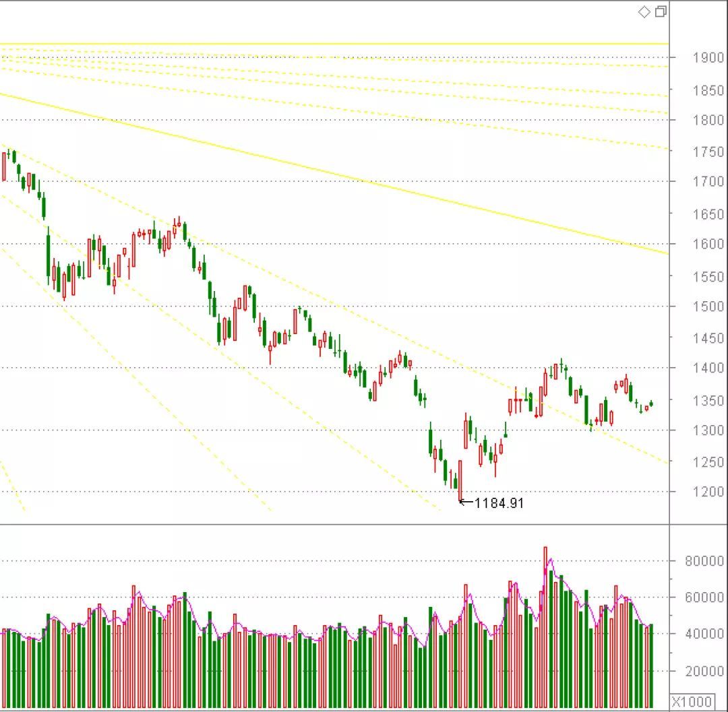This screenshot has height=712, width=728.
Task: Click the 1300 price axis label
Action: point(708,430)
